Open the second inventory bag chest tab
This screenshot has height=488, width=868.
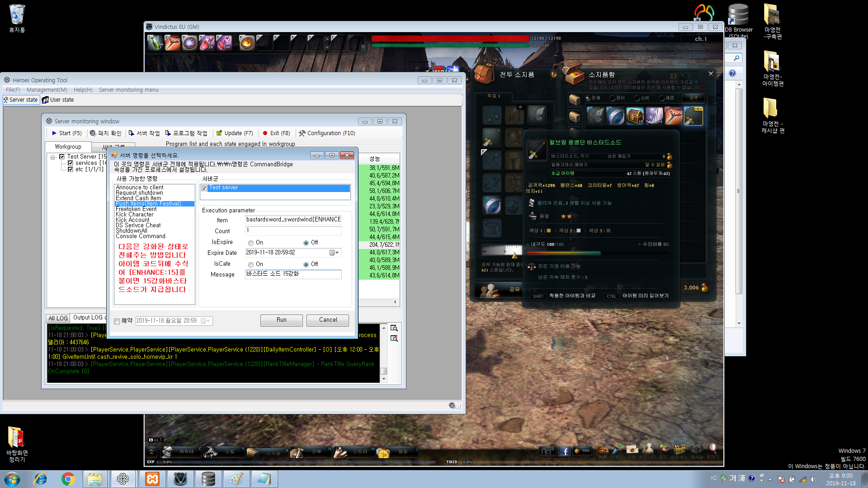[x=574, y=117]
